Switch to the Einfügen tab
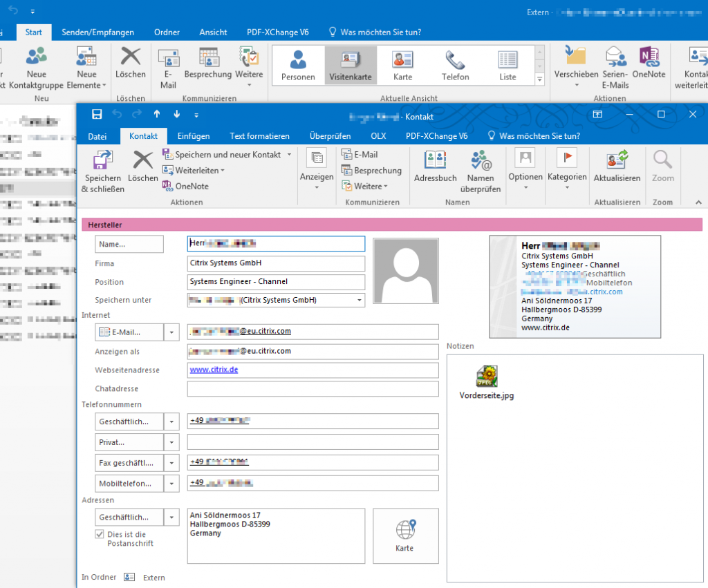708x588 pixels. coord(194,136)
